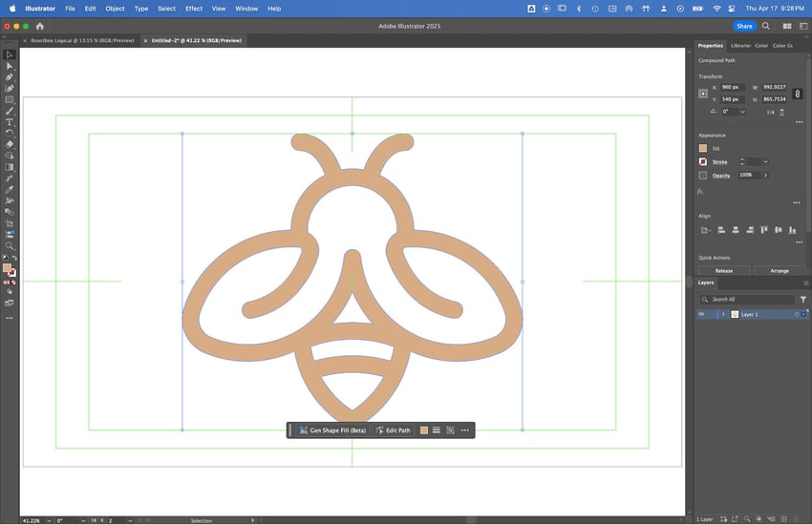Screen dimensions: 812x524
Task: Flip selection vertically in Transform
Action: tap(782, 112)
